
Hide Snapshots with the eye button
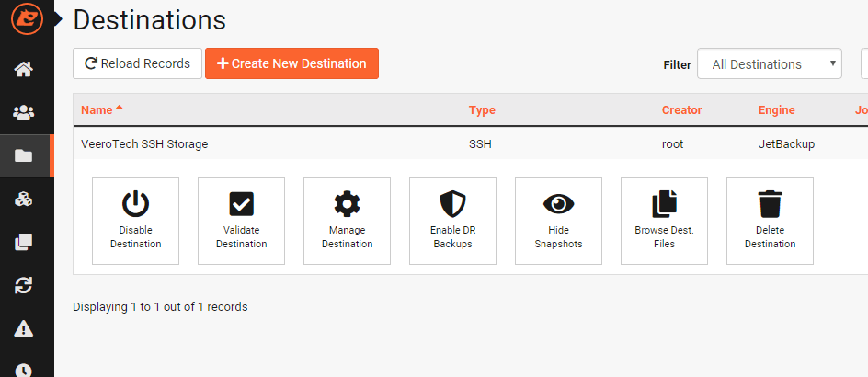[558, 222]
